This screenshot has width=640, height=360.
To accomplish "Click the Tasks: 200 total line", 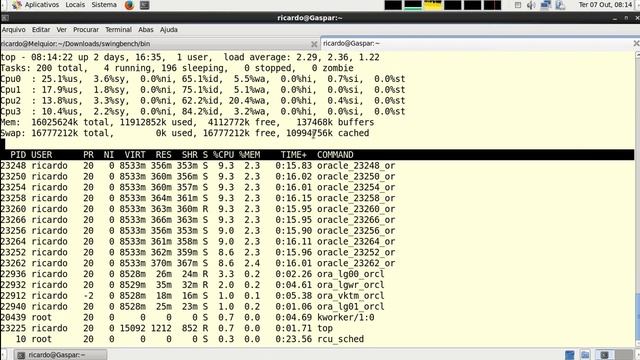I will click(177, 68).
